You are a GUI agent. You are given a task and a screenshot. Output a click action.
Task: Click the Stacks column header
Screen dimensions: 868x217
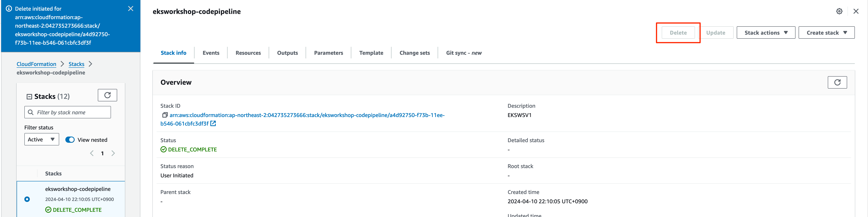53,173
